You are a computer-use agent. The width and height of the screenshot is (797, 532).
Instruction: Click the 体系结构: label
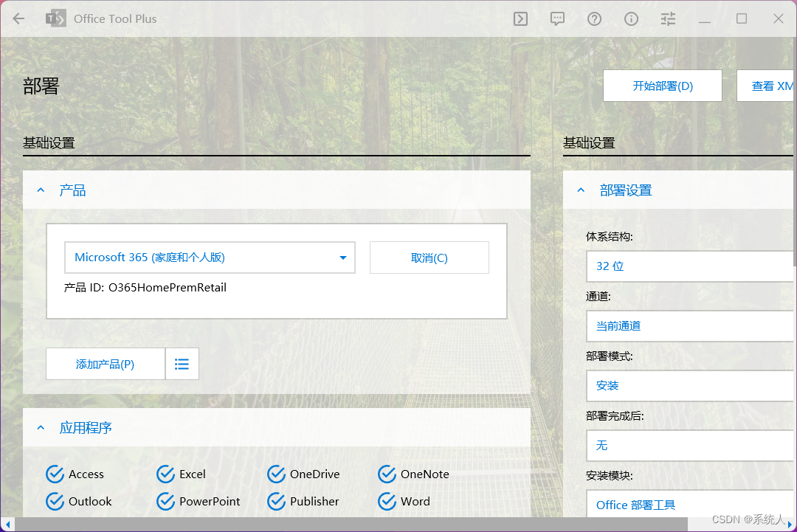click(x=610, y=237)
